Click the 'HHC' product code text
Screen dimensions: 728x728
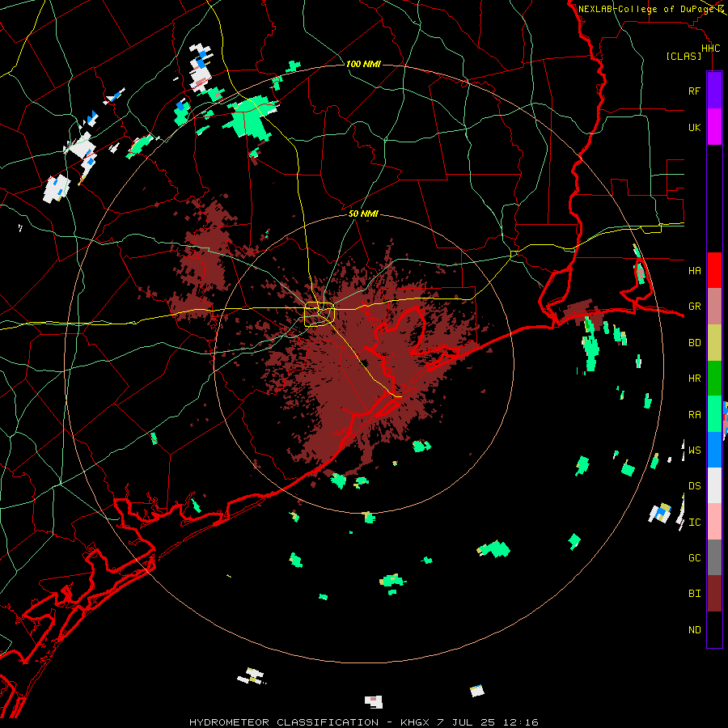[x=710, y=49]
